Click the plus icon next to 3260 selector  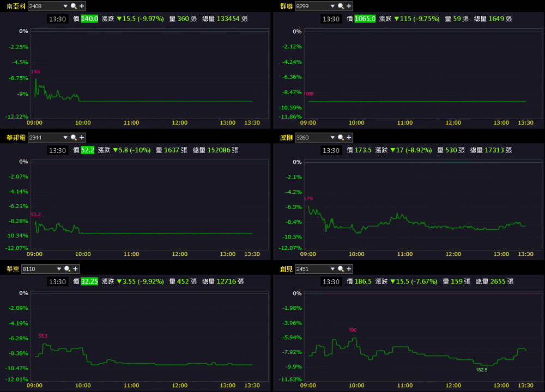tap(349, 138)
